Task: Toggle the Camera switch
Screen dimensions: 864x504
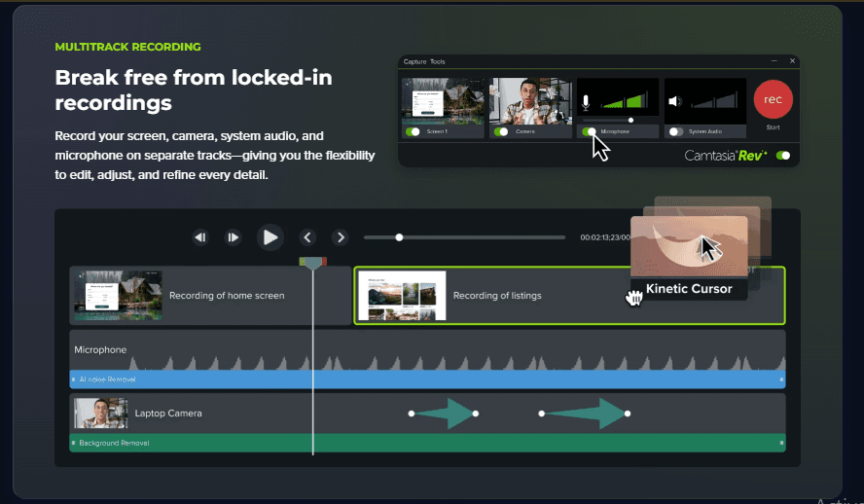Action: click(x=501, y=131)
